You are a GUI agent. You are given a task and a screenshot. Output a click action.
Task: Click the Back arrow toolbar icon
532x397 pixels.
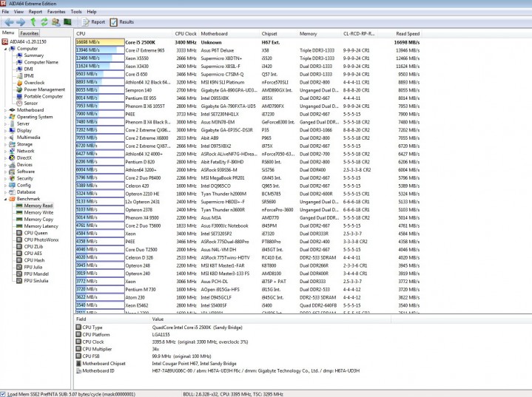pos(9,22)
